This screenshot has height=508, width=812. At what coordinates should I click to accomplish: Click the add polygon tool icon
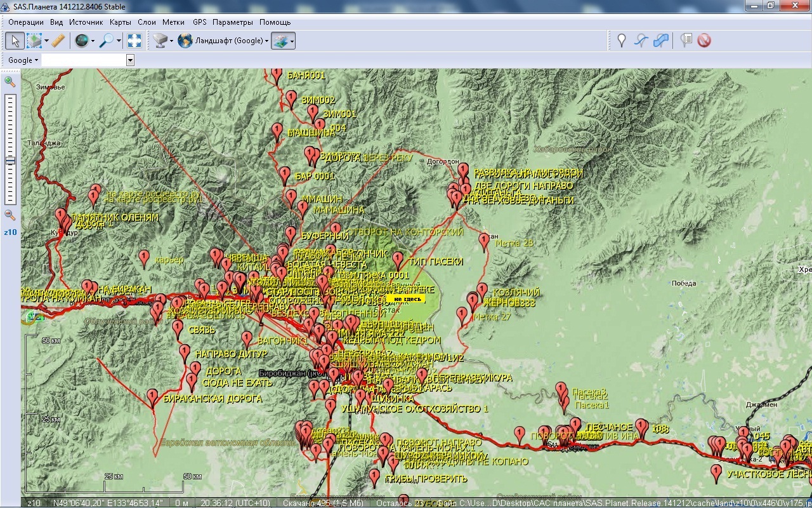[661, 41]
